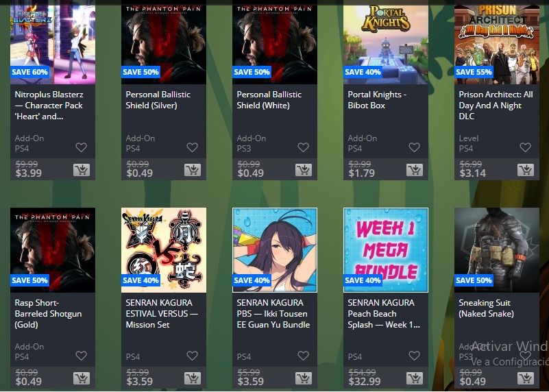
Task: Open SENRAN KAGURA ESTIVAL VERSUS cover image
Action: pos(164,250)
